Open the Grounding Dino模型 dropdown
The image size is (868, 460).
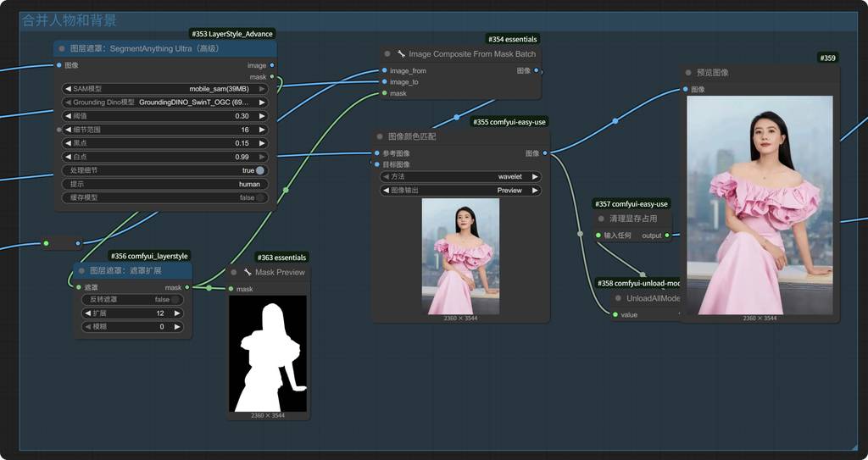click(x=165, y=103)
